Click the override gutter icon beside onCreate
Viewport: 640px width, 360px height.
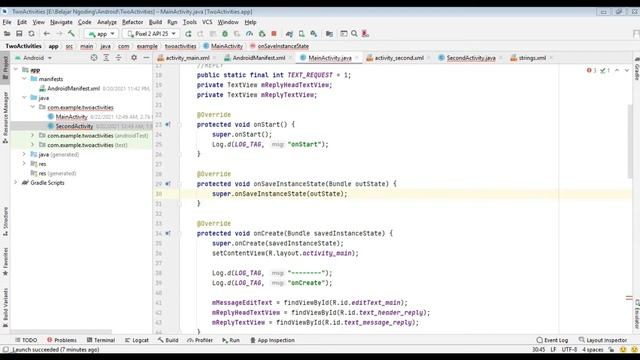(x=168, y=233)
